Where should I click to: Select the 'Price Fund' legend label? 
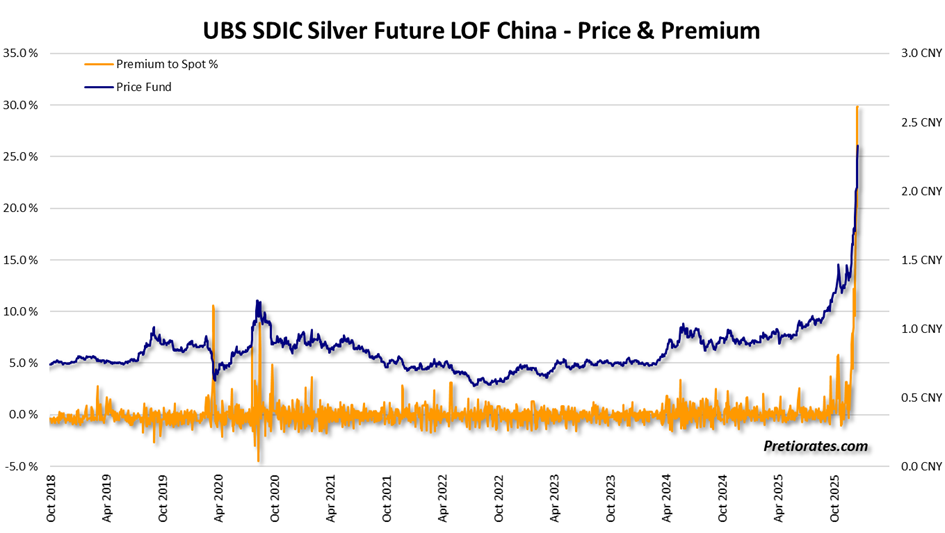click(144, 87)
